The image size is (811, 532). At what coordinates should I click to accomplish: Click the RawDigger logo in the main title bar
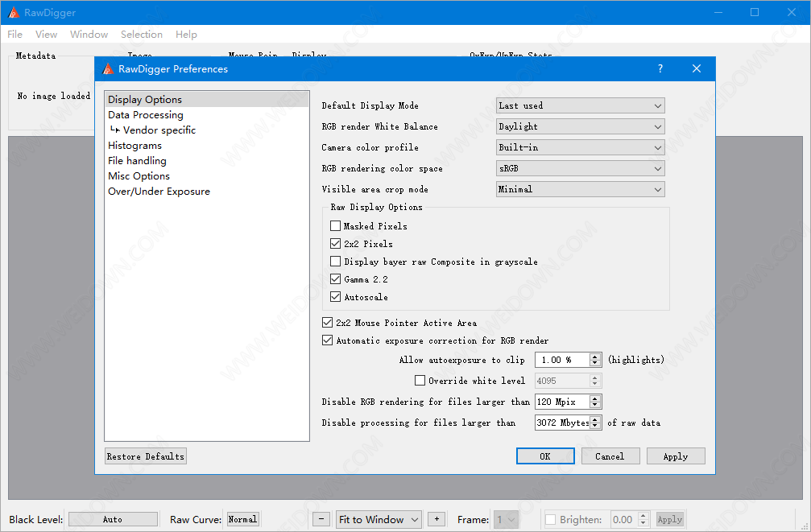coord(14,12)
